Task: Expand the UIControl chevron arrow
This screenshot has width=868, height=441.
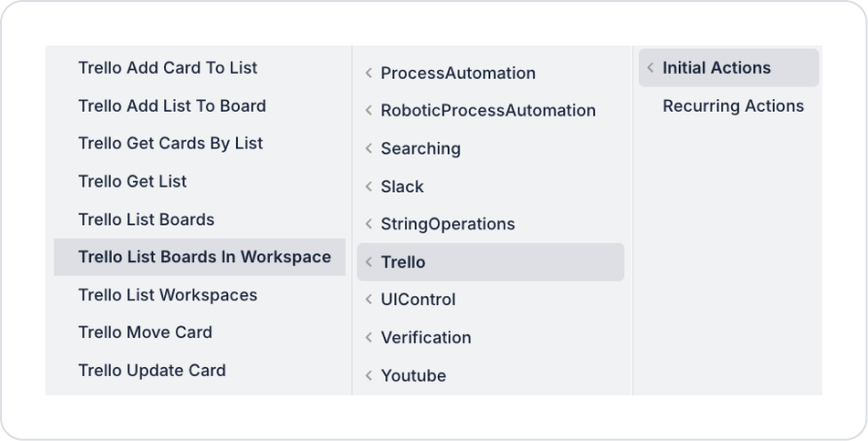Action: (369, 299)
